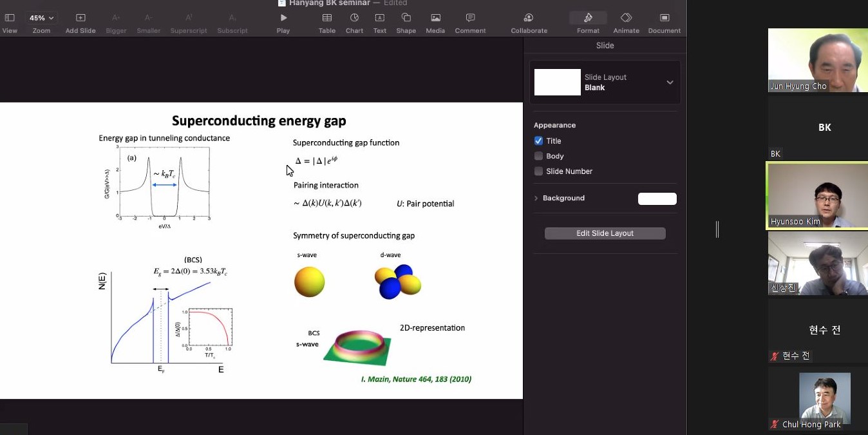Expand the Background section

[x=536, y=198]
